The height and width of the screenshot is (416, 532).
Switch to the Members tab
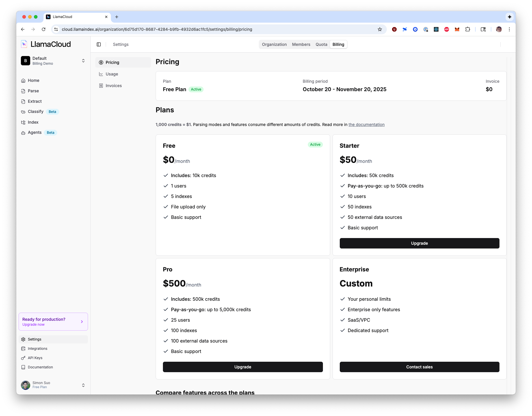click(x=301, y=44)
